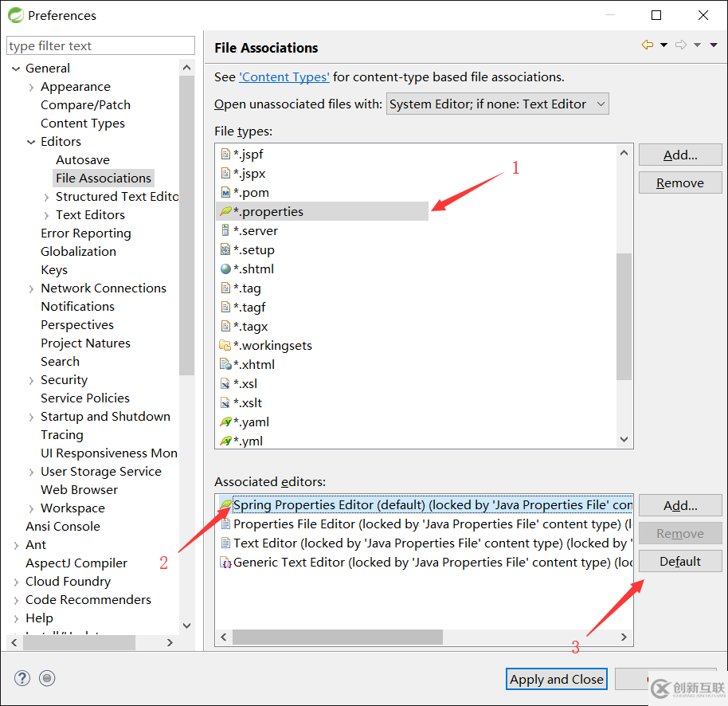Click the File types Remove button
The height and width of the screenshot is (706, 728).
(x=680, y=182)
